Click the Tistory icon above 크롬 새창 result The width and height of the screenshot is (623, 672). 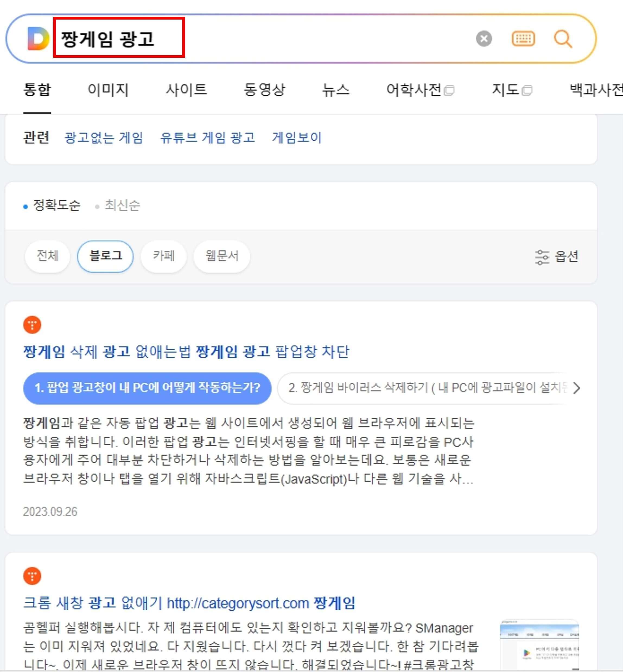[32, 576]
